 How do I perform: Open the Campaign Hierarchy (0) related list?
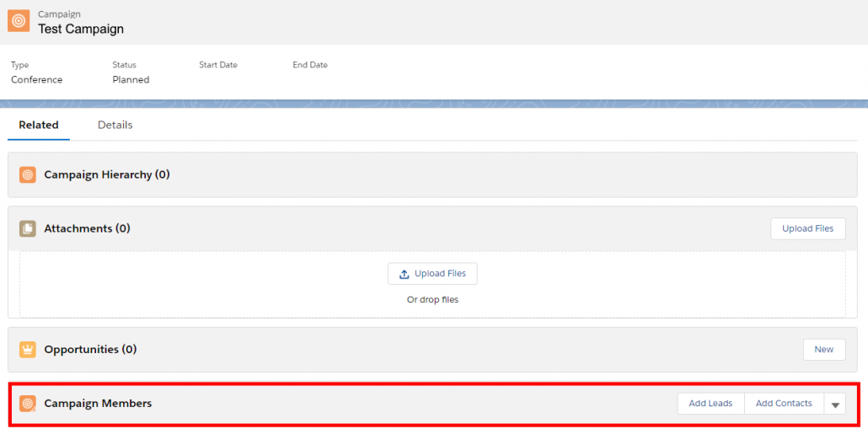point(107,175)
